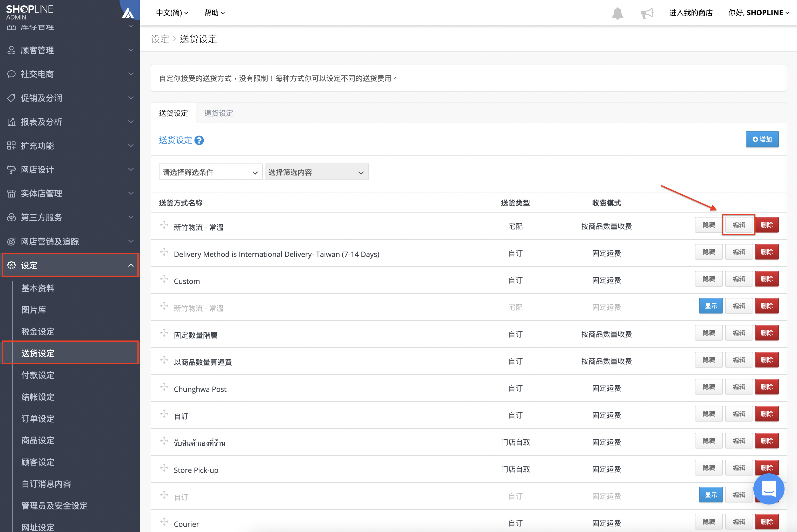This screenshot has width=797, height=532.
Task: Open the 中文(简) language dropdown
Action: coord(172,13)
